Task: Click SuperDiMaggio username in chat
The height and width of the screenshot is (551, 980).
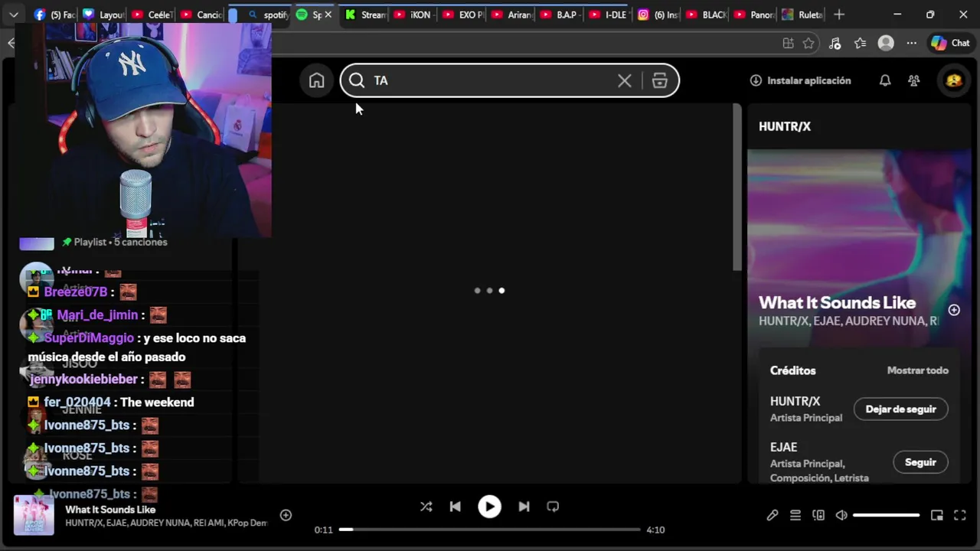Action: pyautogui.click(x=89, y=338)
